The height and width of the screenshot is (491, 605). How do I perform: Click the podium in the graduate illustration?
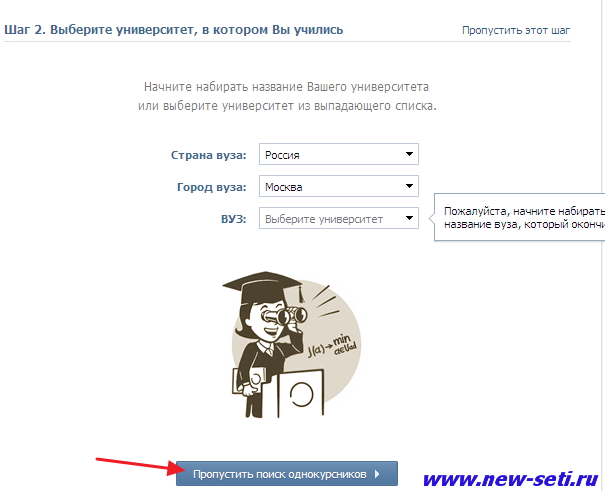[x=300, y=393]
